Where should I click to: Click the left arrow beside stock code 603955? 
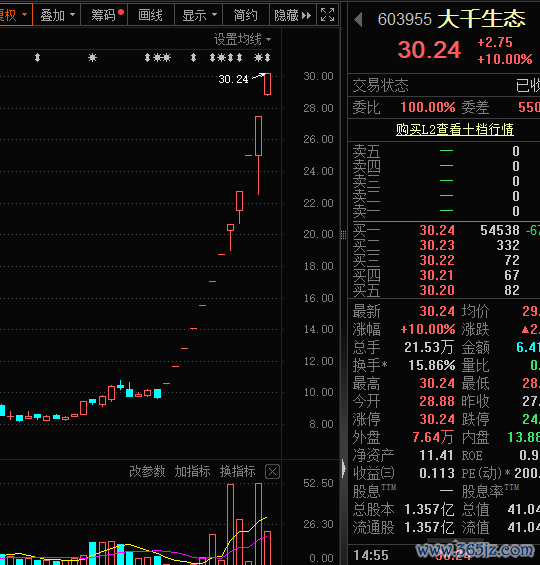[358, 19]
